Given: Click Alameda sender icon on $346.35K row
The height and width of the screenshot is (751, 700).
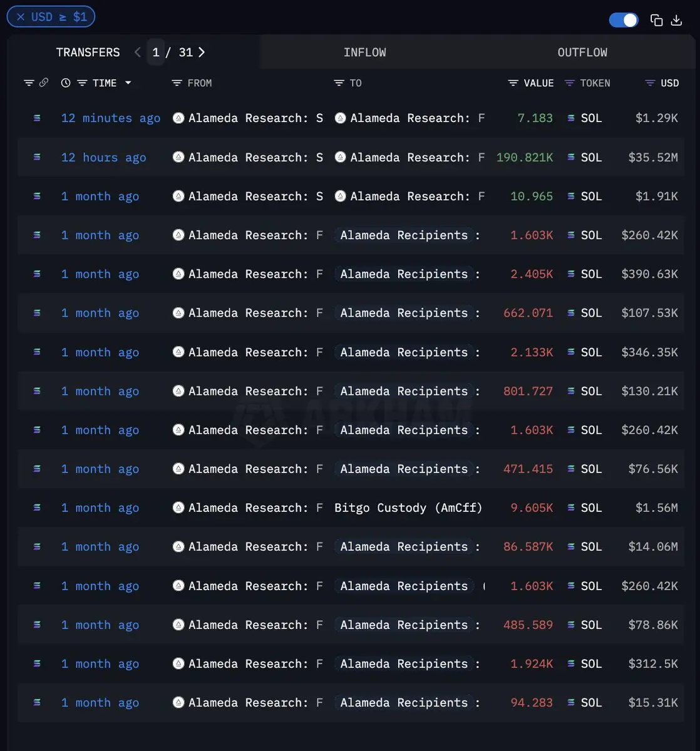Looking at the screenshot, I should coord(178,352).
